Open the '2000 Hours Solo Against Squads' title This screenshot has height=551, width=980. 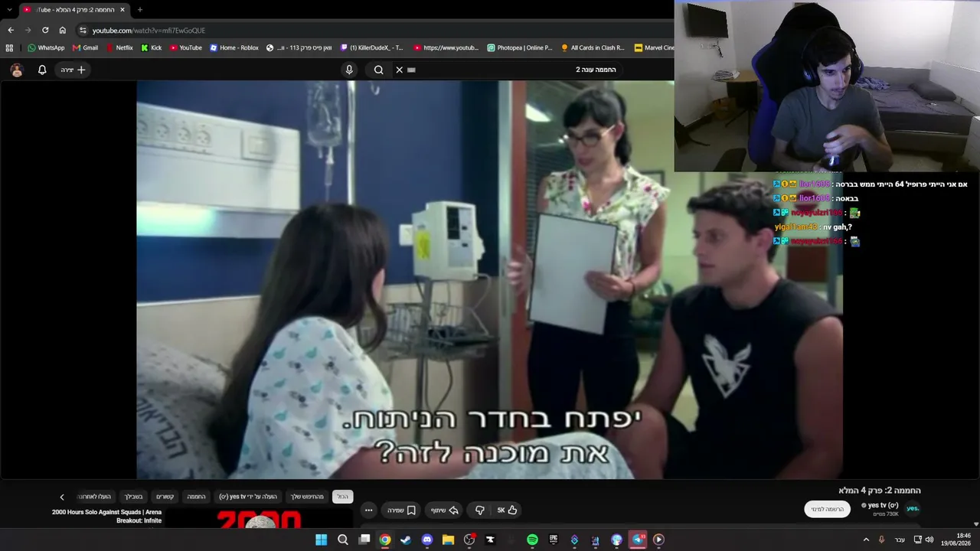coord(107,516)
